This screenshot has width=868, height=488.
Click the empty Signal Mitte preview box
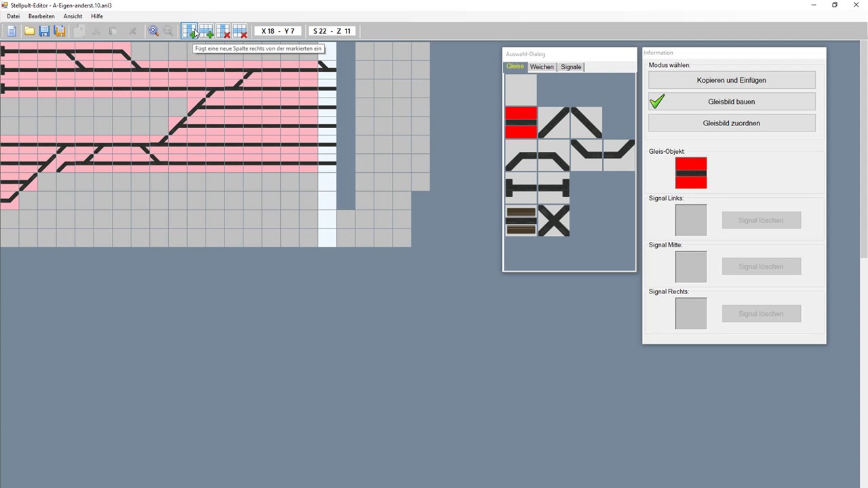(691, 266)
